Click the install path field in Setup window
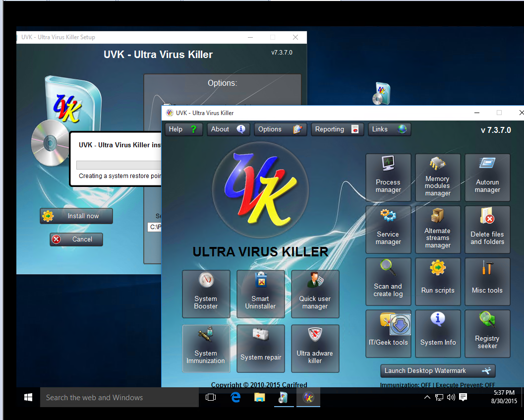The width and height of the screenshot is (524, 420). coord(154,227)
